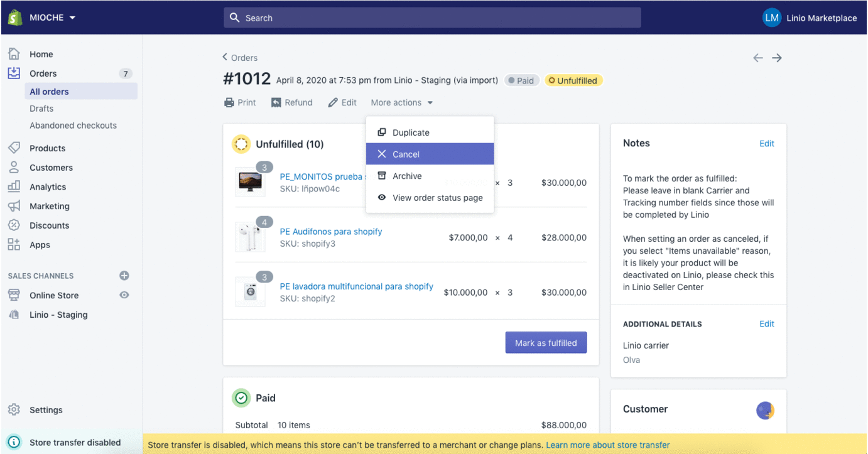The width and height of the screenshot is (868, 454).
Task: Open Online Store sales channel
Action: pyautogui.click(x=54, y=295)
